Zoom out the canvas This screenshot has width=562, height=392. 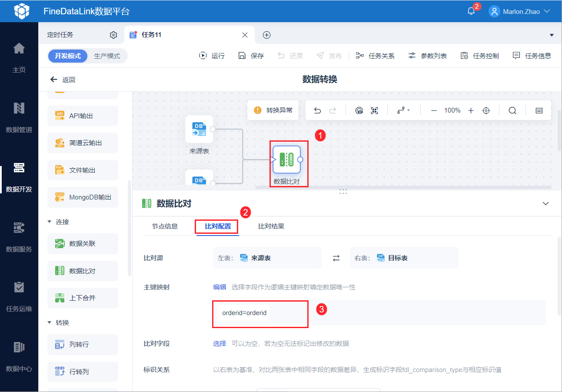[434, 110]
